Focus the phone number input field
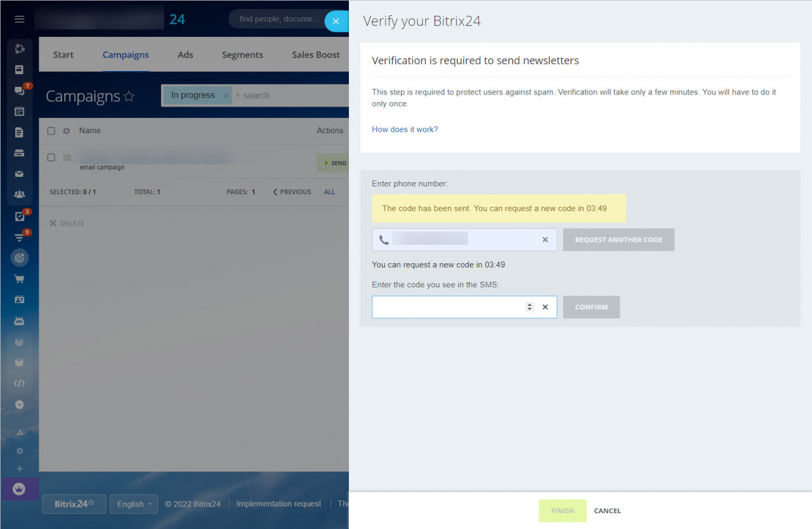Image resolution: width=812 pixels, height=529 pixels. 464,240
